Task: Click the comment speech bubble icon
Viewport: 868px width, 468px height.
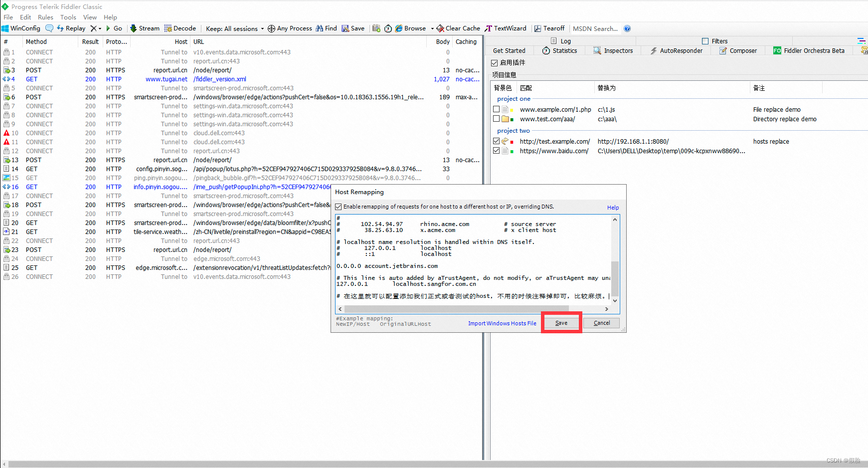Action: click(49, 28)
